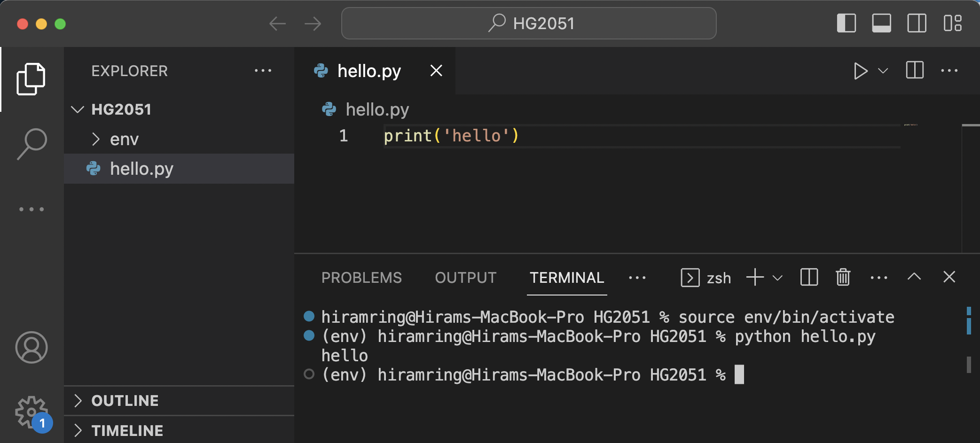Toggle the primary sidebar visibility
The width and height of the screenshot is (980, 443).
[x=846, y=23]
